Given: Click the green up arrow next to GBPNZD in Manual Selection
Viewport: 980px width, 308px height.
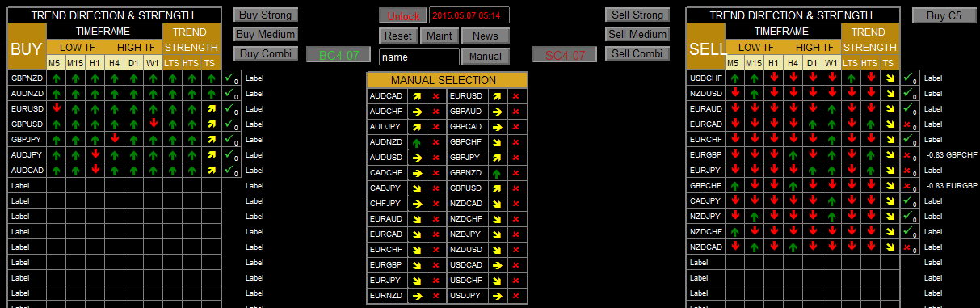Looking at the screenshot, I should coord(497,173).
